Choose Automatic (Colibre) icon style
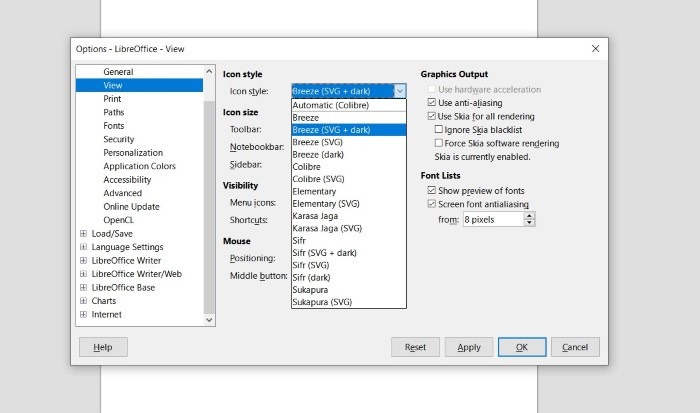The width and height of the screenshot is (700, 413). [x=349, y=105]
